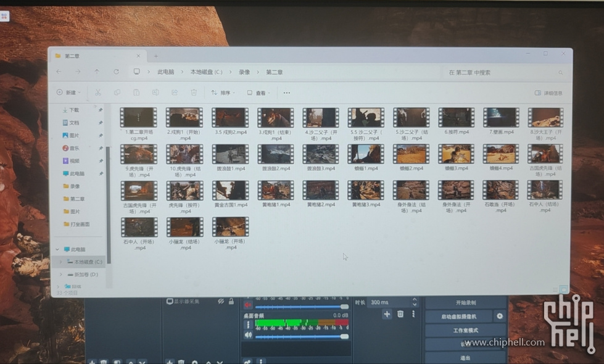Open 桌面音频 three-dots options in OBS
The image size is (604, 364).
click(x=248, y=325)
